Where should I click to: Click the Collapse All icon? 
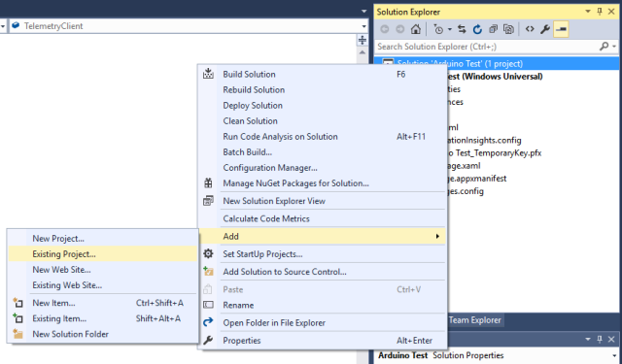pyautogui.click(x=493, y=29)
